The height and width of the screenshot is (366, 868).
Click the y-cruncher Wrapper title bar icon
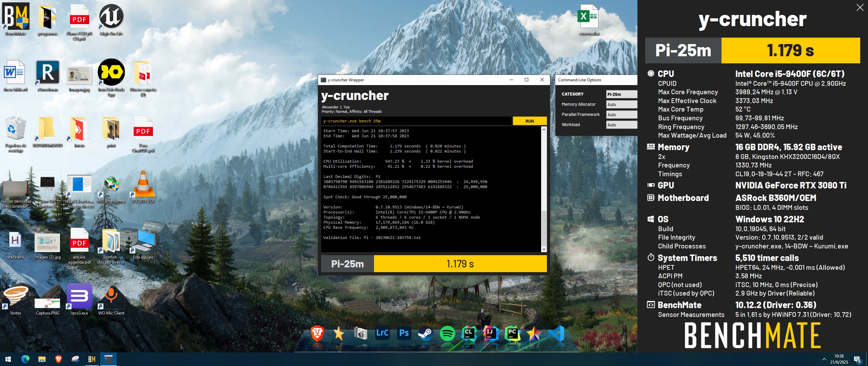[x=323, y=80]
